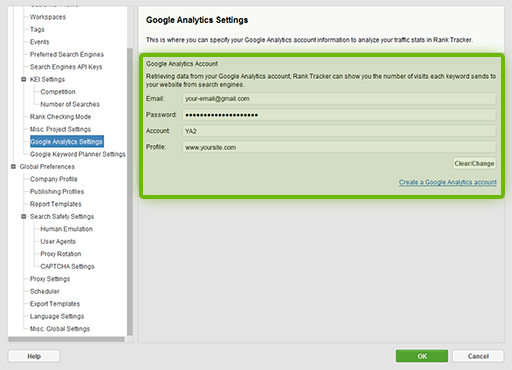Open Language Settings
The image size is (512, 370).
[x=57, y=316]
